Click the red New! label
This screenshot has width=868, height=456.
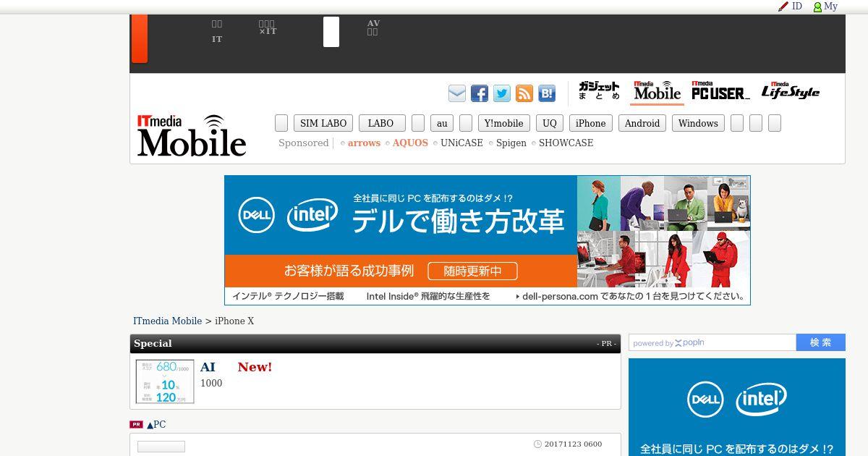pos(255,367)
